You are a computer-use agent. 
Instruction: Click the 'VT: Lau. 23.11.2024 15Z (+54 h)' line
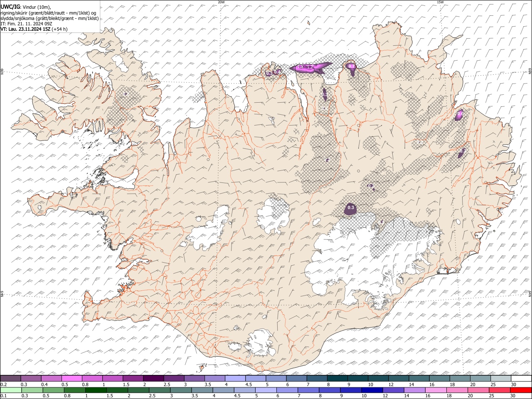click(x=34, y=29)
